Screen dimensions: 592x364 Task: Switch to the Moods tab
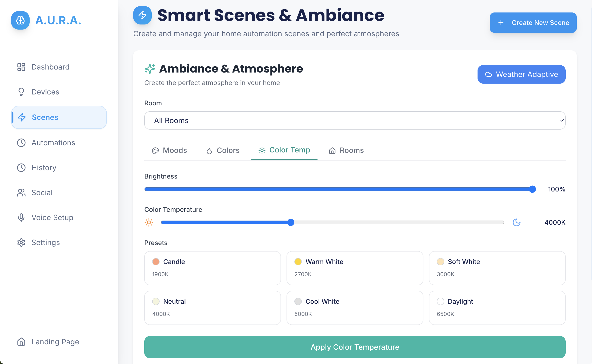point(170,150)
